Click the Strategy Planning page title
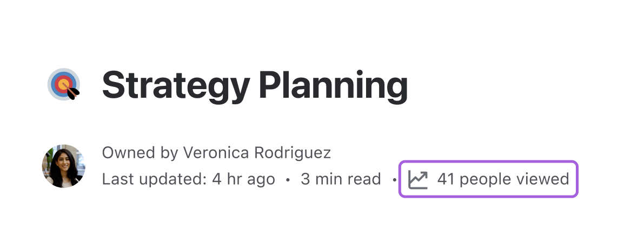The width and height of the screenshot is (644, 236). 255,86
